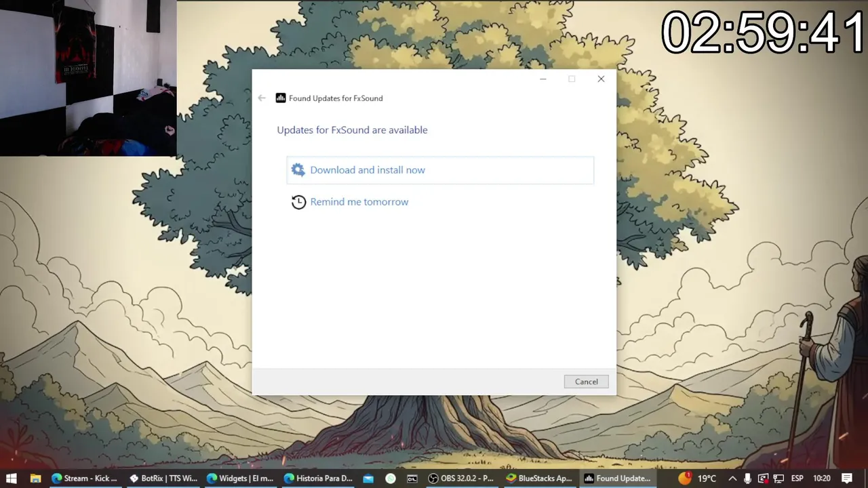868x488 pixels.
Task: Open the Mail app in taskbar
Action: [x=368, y=479]
